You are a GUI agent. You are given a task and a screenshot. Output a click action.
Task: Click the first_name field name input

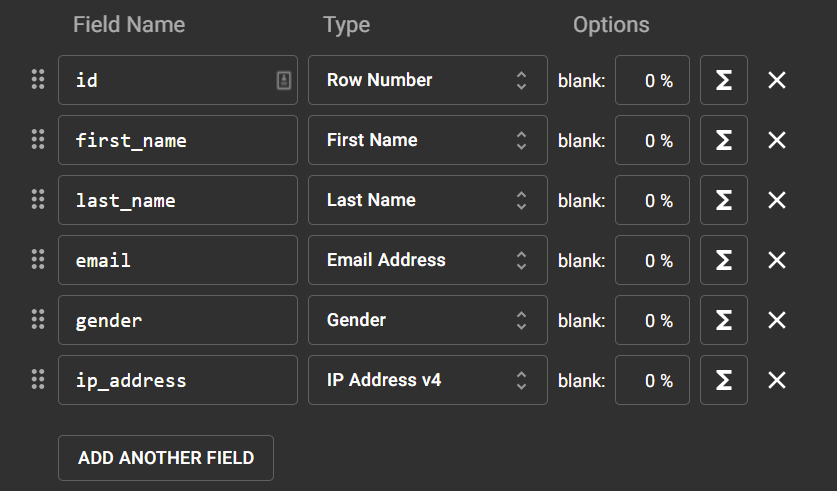pyautogui.click(x=178, y=140)
